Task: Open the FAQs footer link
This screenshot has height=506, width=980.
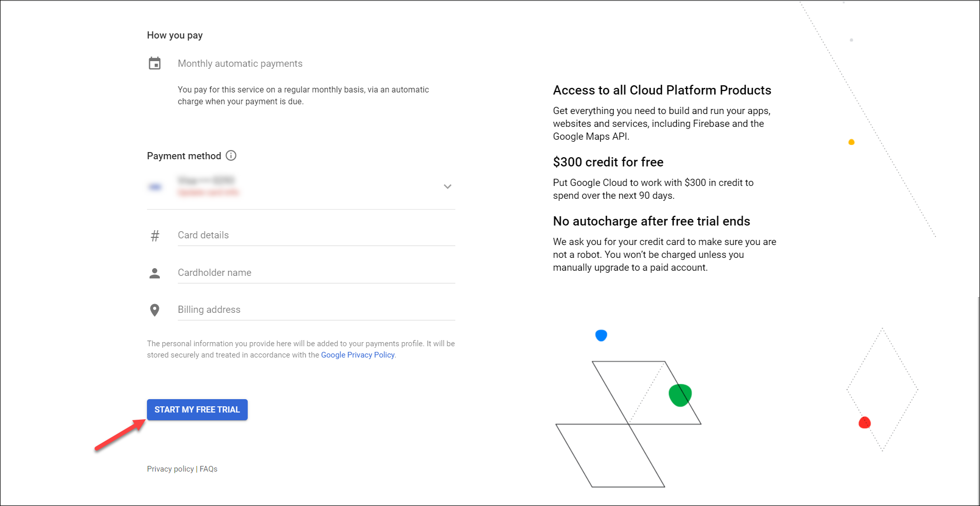Action: click(x=209, y=469)
